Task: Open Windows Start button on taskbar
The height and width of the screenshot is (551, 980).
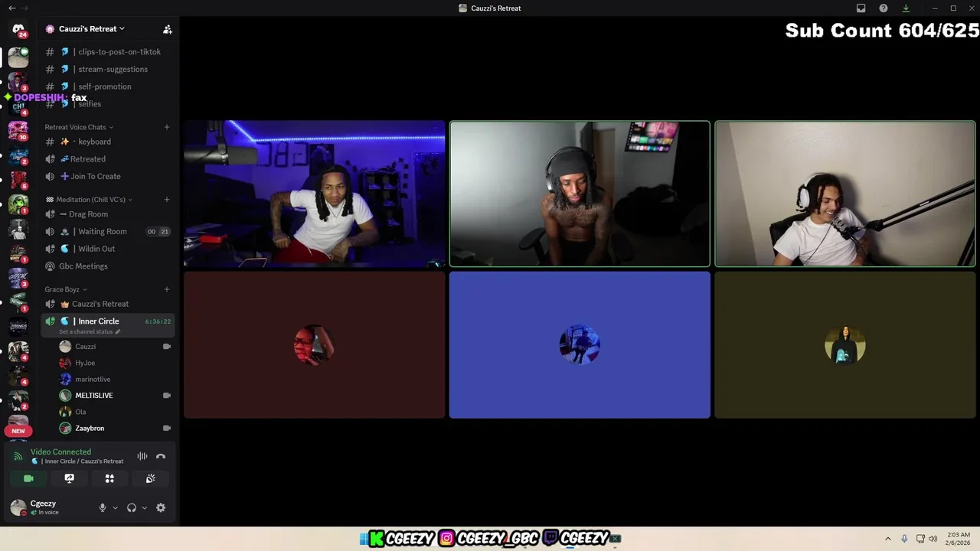Action: click(364, 539)
